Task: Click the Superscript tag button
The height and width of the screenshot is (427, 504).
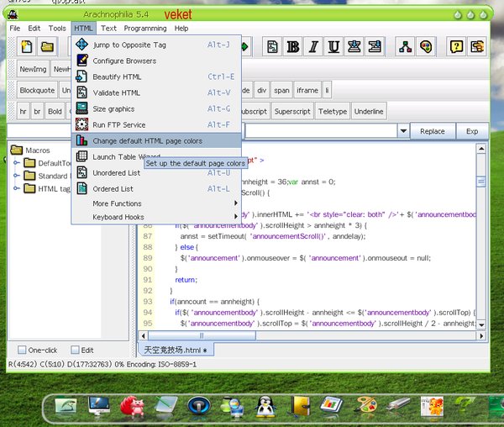Action: (291, 111)
